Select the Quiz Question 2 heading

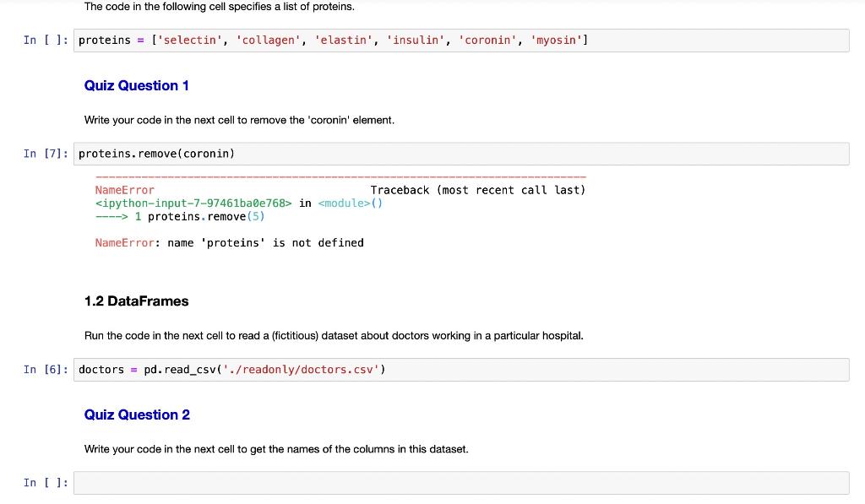coord(137,415)
